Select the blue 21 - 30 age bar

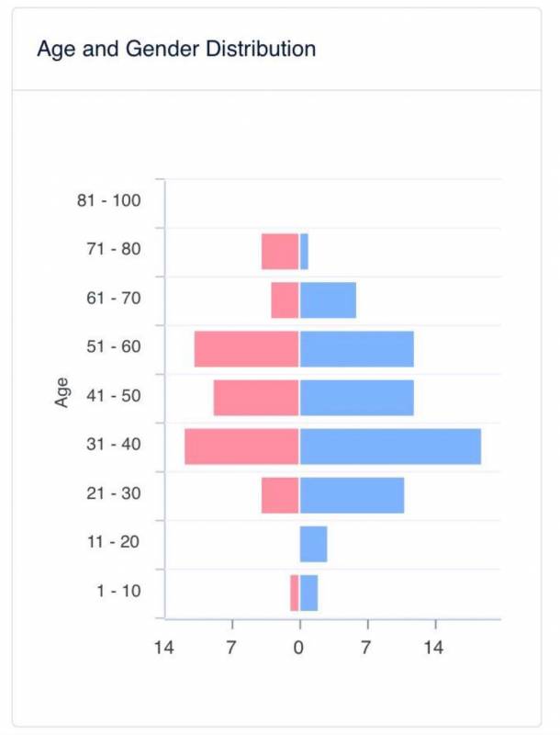[x=352, y=495]
